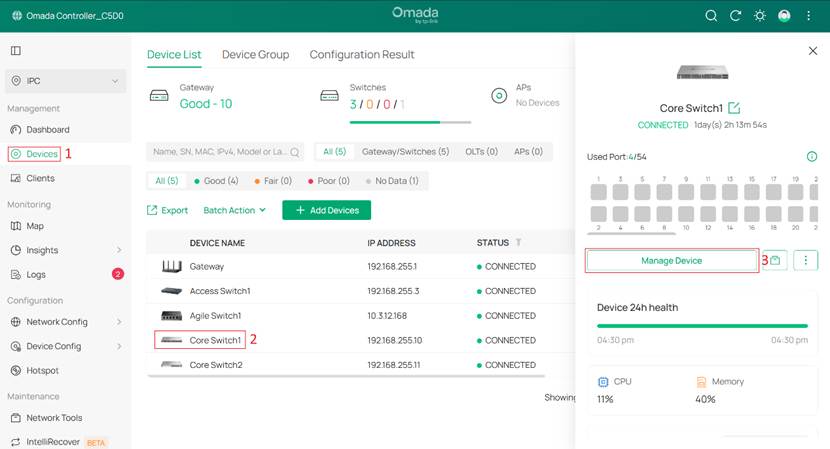Screen dimensions: 830x449
Task: Select the Gateway device row
Action: (x=360, y=266)
